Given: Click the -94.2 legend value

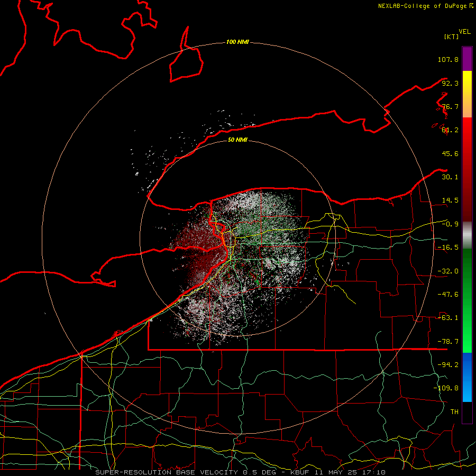Looking at the screenshot, I should point(448,364).
